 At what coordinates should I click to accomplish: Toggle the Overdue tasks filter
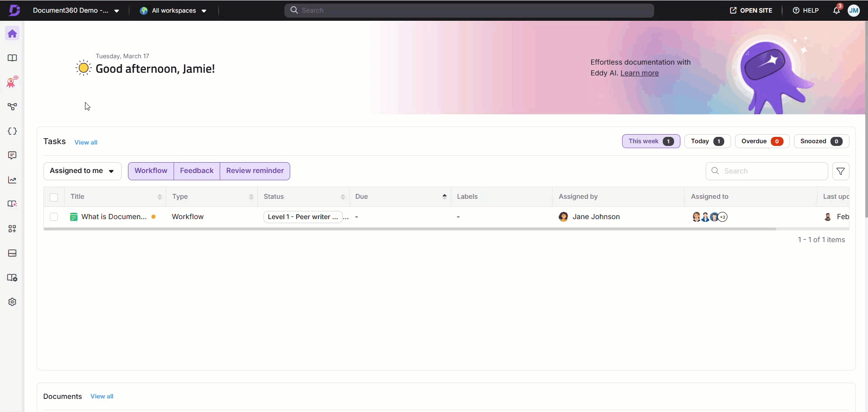(x=762, y=141)
